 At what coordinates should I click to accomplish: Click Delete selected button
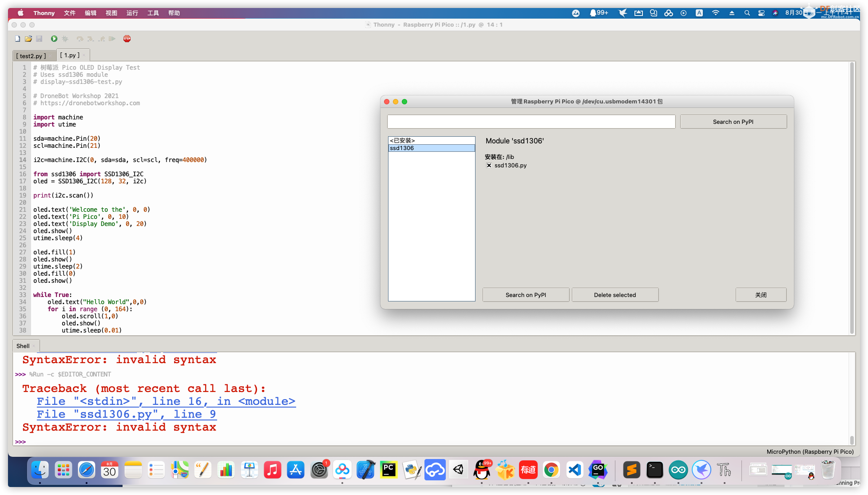(615, 295)
